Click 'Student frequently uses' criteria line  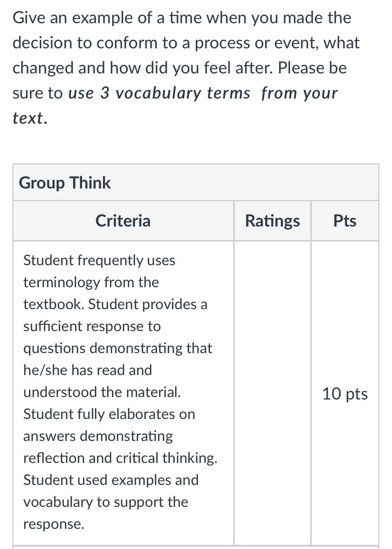(99, 260)
